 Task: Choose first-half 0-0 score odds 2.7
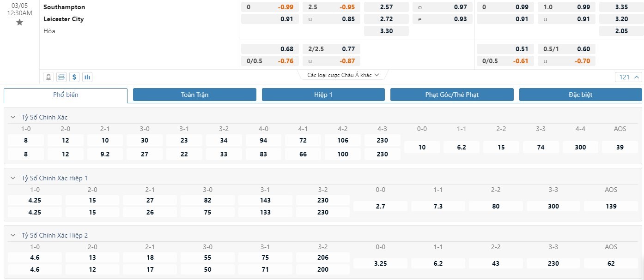click(380, 206)
